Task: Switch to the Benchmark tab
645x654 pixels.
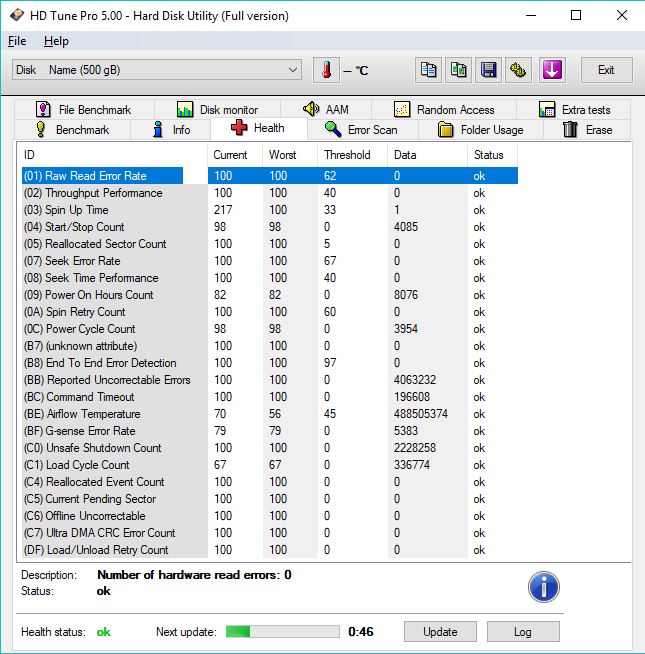Action: [72, 130]
